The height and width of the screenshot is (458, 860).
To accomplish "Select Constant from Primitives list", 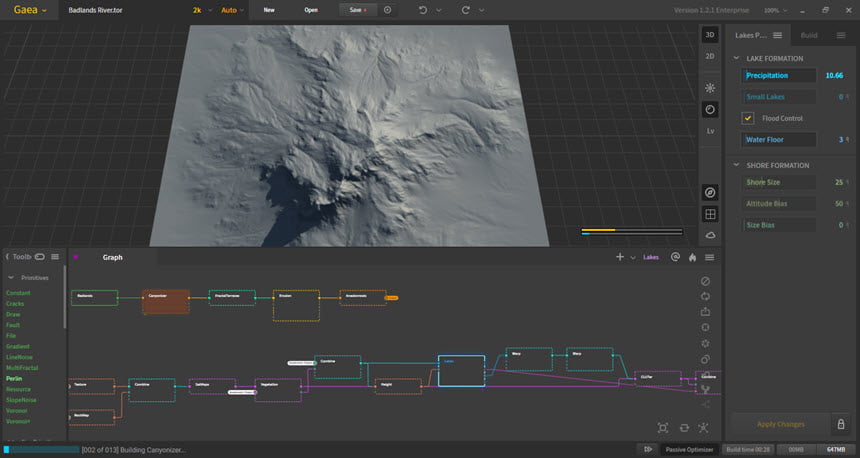I will click(18, 293).
